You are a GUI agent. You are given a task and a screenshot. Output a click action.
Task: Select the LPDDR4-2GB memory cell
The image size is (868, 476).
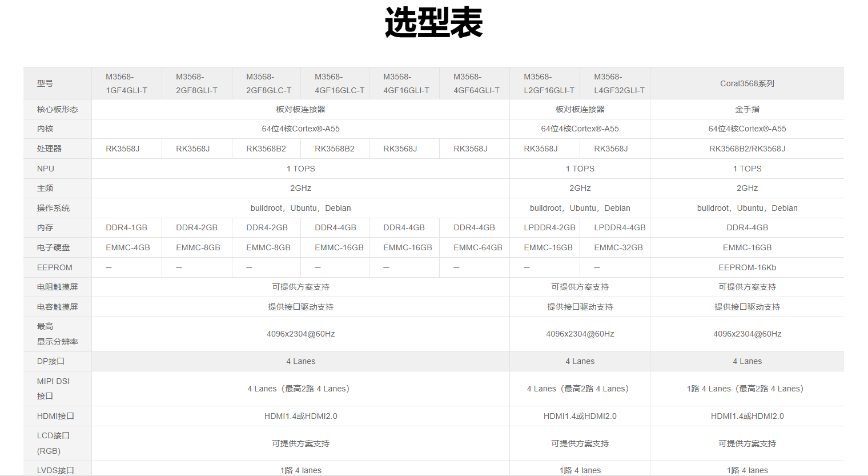click(549, 227)
